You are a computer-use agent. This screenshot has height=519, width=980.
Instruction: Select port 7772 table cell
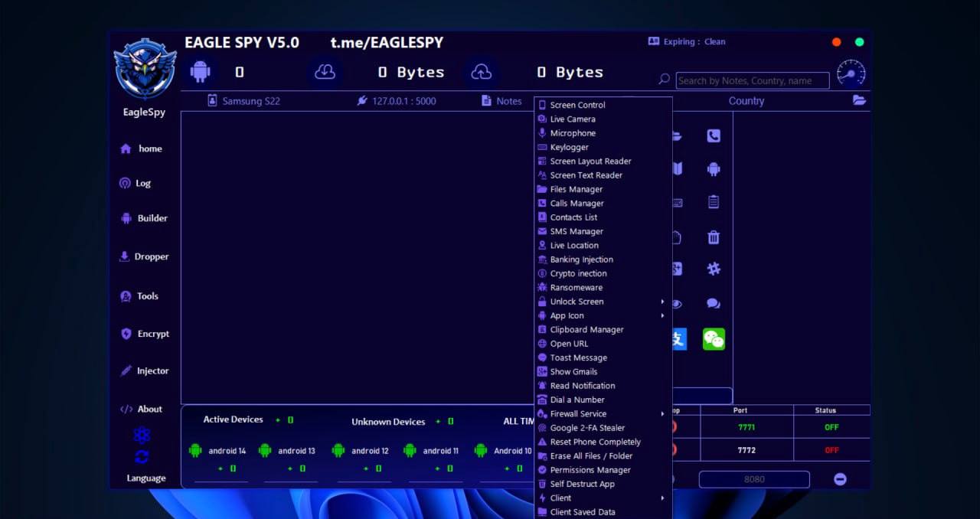(746, 450)
